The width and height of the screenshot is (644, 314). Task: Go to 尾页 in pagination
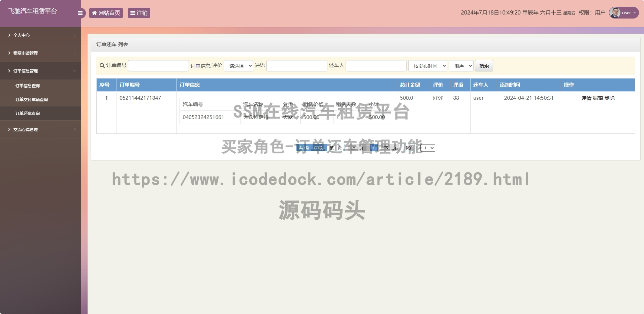pos(410,148)
